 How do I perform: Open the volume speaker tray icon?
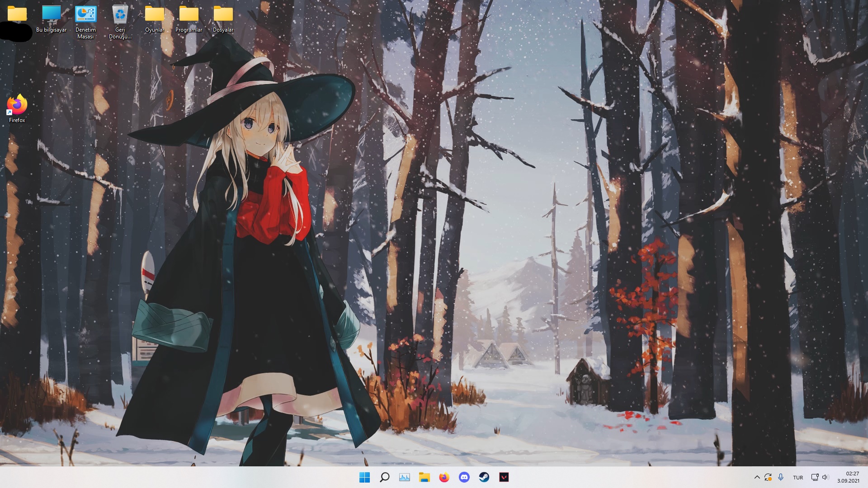[x=826, y=477]
